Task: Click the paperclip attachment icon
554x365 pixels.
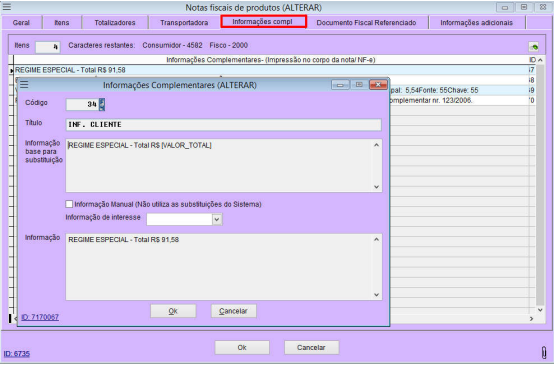Action: [x=544, y=352]
